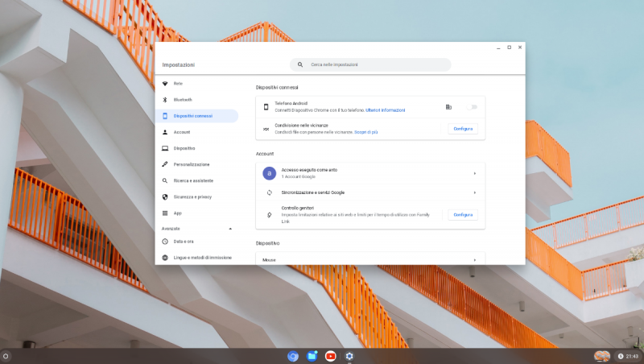The height and width of the screenshot is (364, 644).
Task: Click the Lingue e metodi globe icon
Action: pyautogui.click(x=165, y=258)
